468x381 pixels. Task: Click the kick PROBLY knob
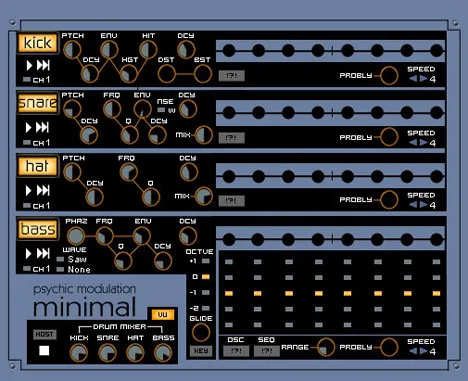pyautogui.click(x=389, y=75)
